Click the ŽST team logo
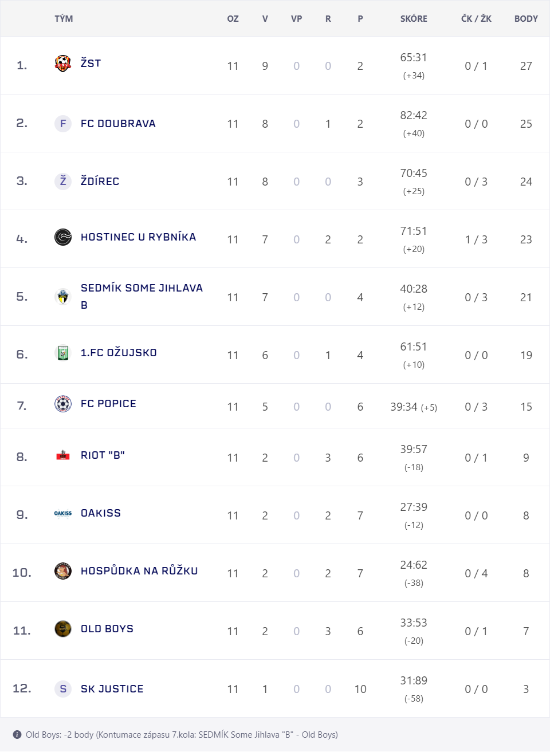This screenshot has height=756, width=550. (x=63, y=64)
